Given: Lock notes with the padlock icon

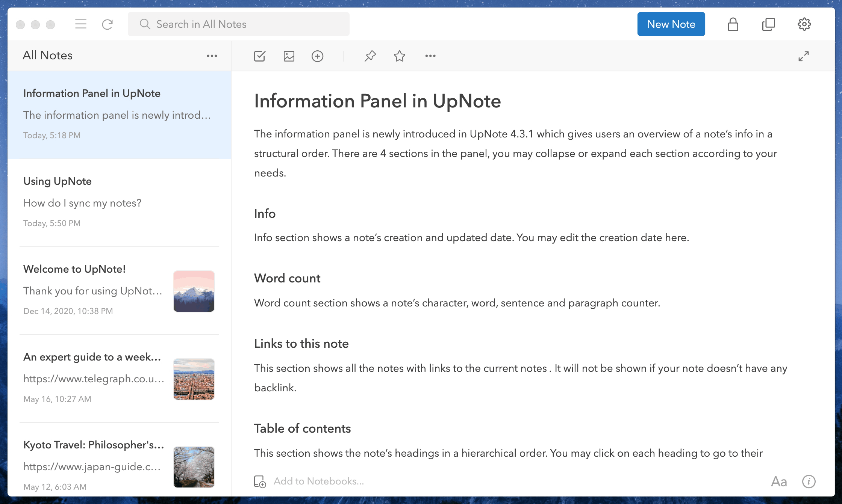Looking at the screenshot, I should click(733, 24).
